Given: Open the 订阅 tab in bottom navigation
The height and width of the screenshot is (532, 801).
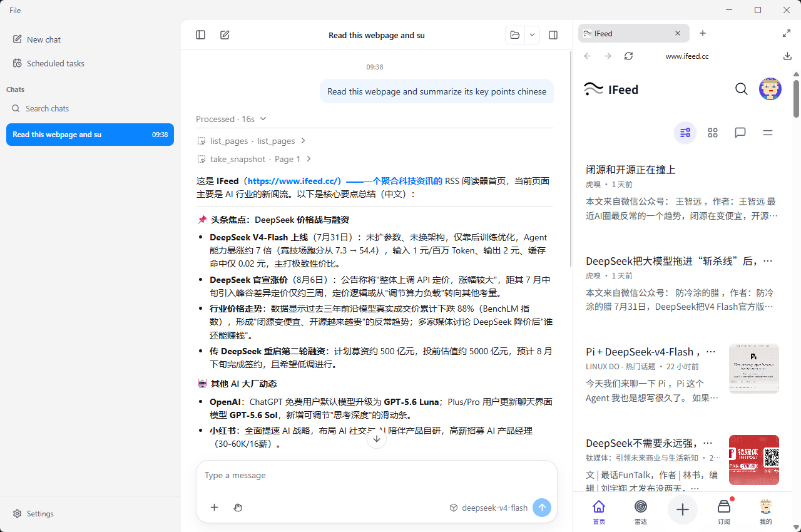Looking at the screenshot, I should point(724,511).
